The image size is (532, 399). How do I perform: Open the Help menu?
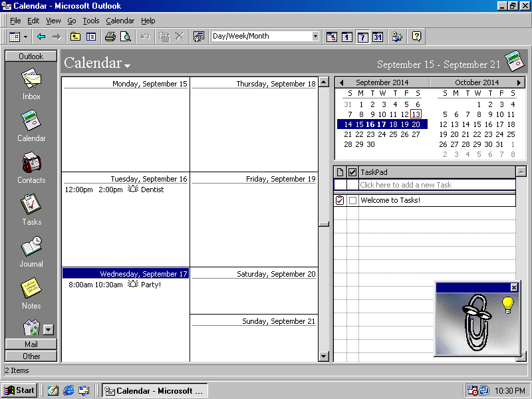pos(148,21)
